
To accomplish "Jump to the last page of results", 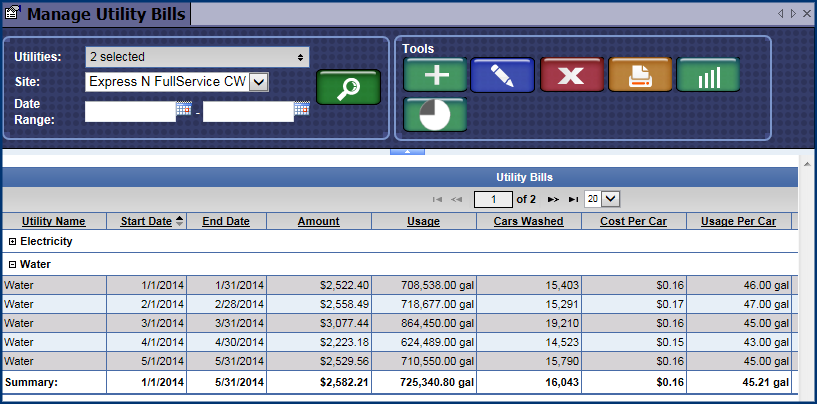I will pos(572,199).
